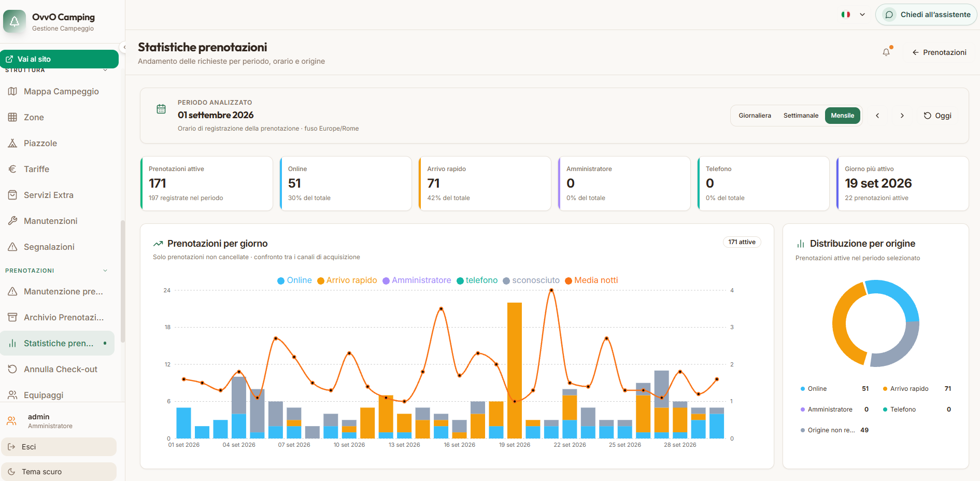Click the Equipaggi people icon
Image resolution: width=980 pixels, height=481 pixels.
click(x=12, y=395)
